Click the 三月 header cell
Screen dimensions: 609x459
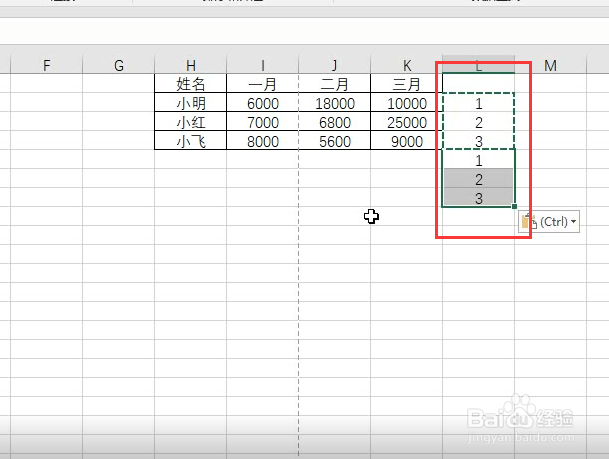407,83
